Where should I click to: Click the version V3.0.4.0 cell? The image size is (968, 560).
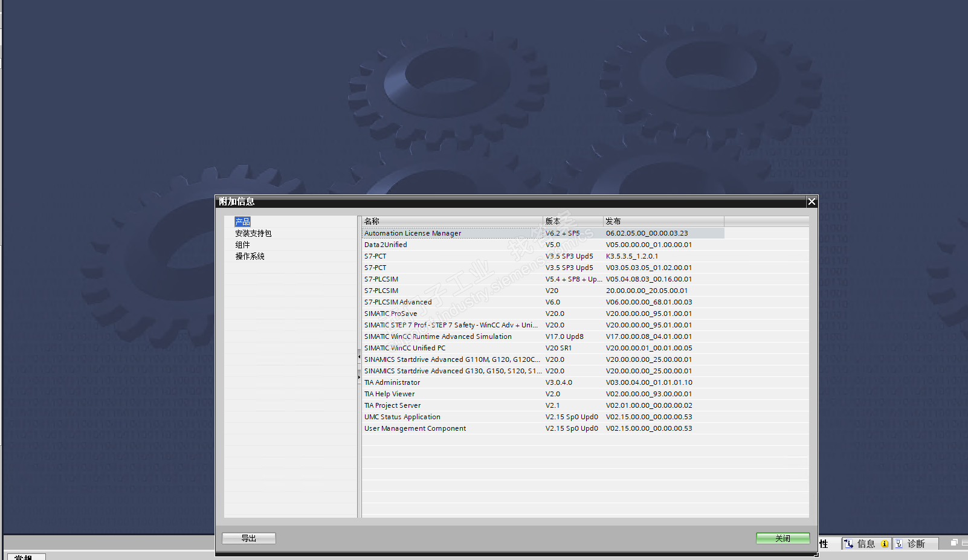point(559,382)
